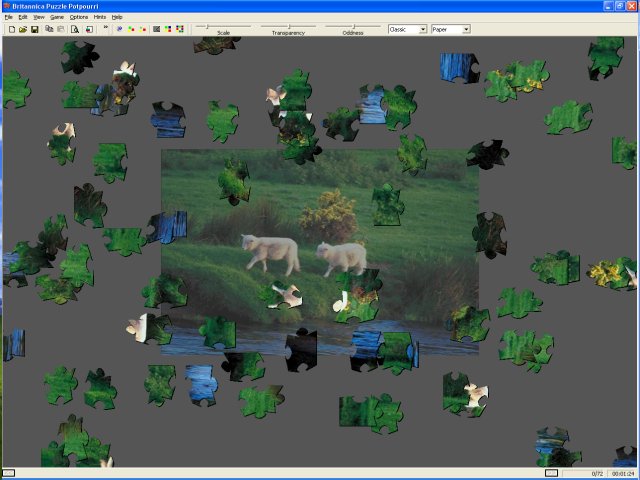Click the Open folder toolbar icon

(x=22, y=29)
